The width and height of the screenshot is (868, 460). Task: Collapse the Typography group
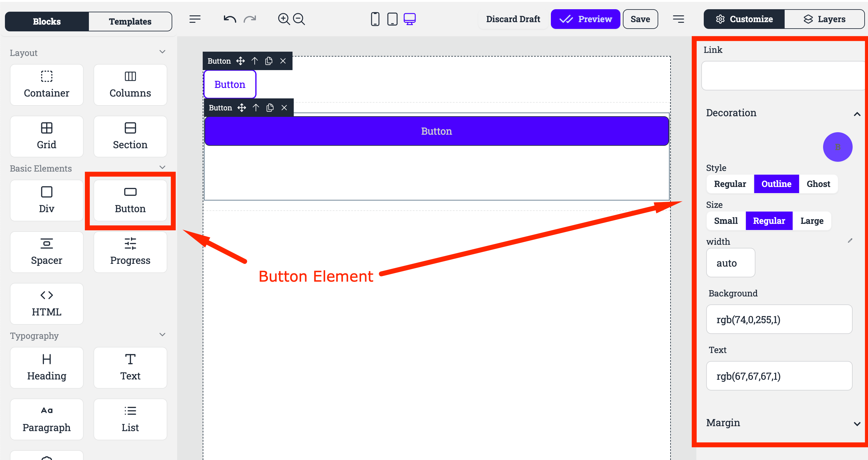pos(162,335)
